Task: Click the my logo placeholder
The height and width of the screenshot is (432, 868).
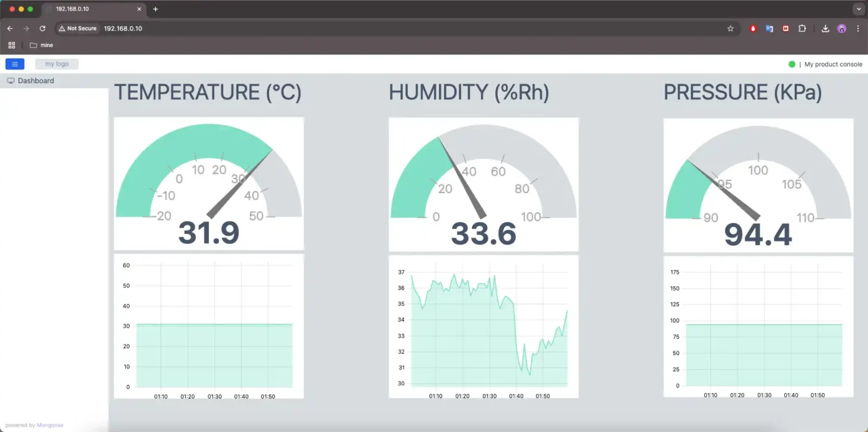Action: [57, 64]
